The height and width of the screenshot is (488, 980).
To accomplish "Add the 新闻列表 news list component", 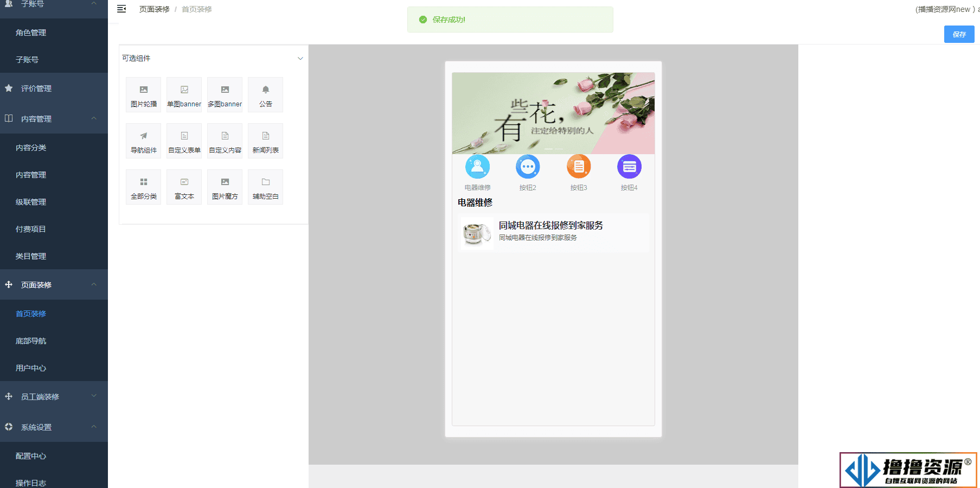I will point(265,141).
